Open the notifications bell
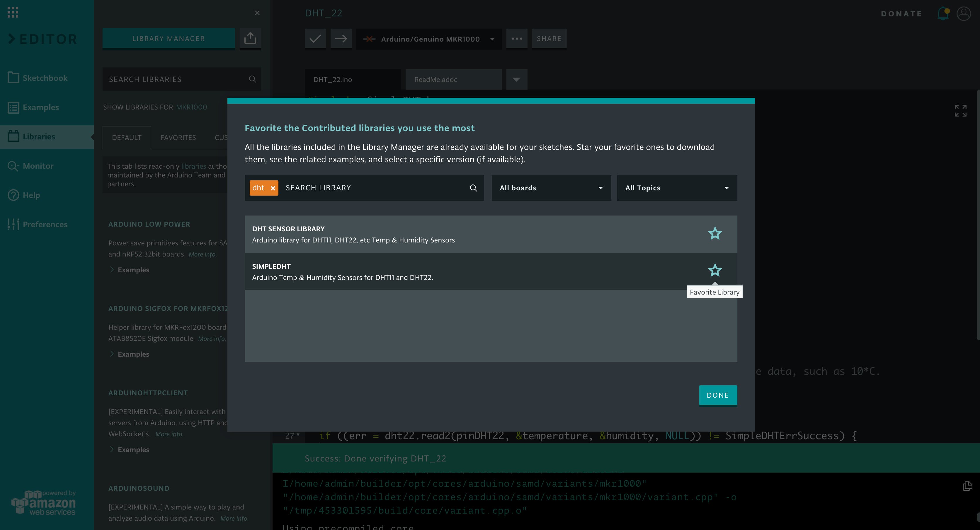The width and height of the screenshot is (980, 530). 943,14
